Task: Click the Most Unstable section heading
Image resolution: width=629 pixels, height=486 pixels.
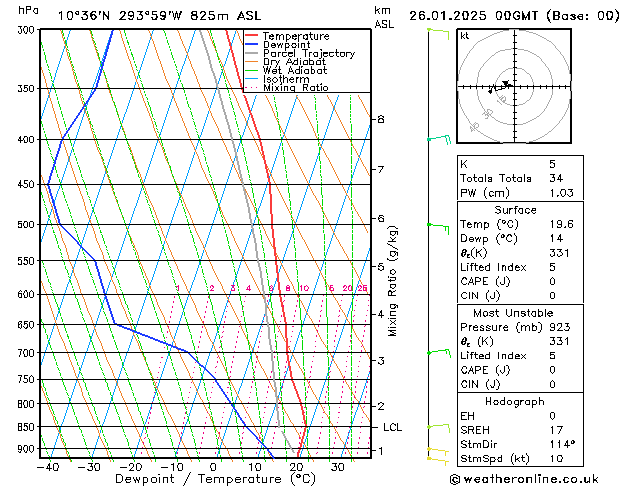Action: (513, 313)
